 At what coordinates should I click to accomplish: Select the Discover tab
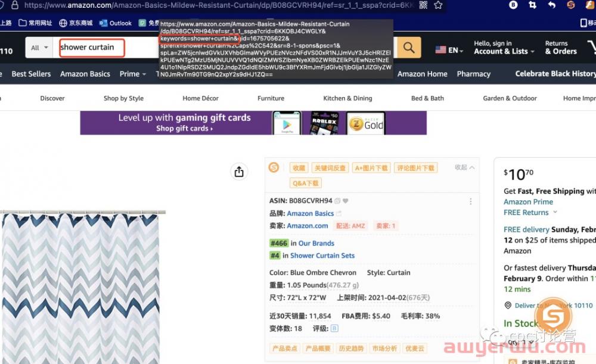(x=52, y=98)
